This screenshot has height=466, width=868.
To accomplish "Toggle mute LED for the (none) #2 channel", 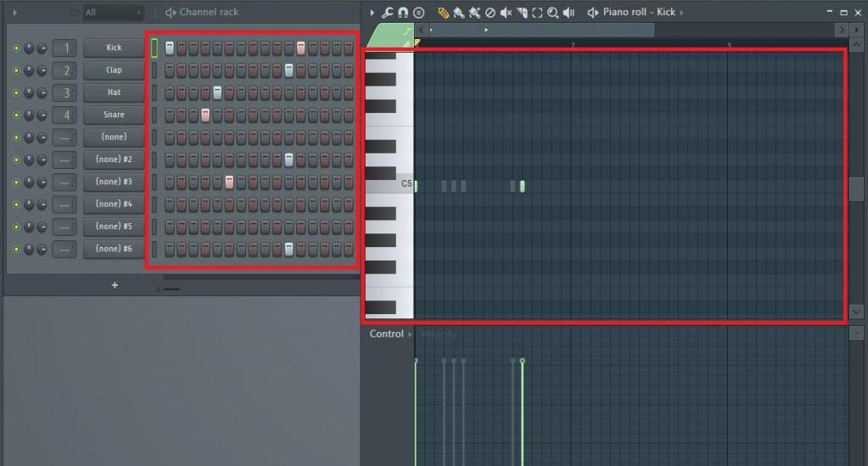I will point(16,160).
